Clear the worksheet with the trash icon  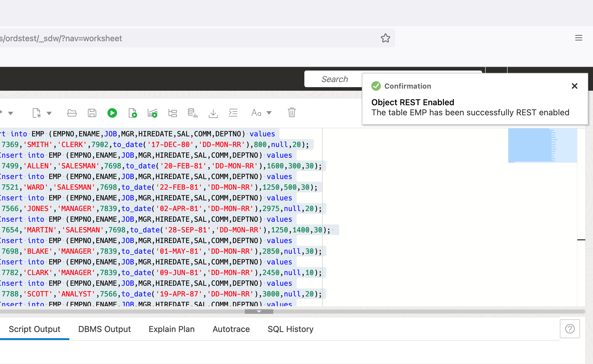pyautogui.click(x=292, y=113)
